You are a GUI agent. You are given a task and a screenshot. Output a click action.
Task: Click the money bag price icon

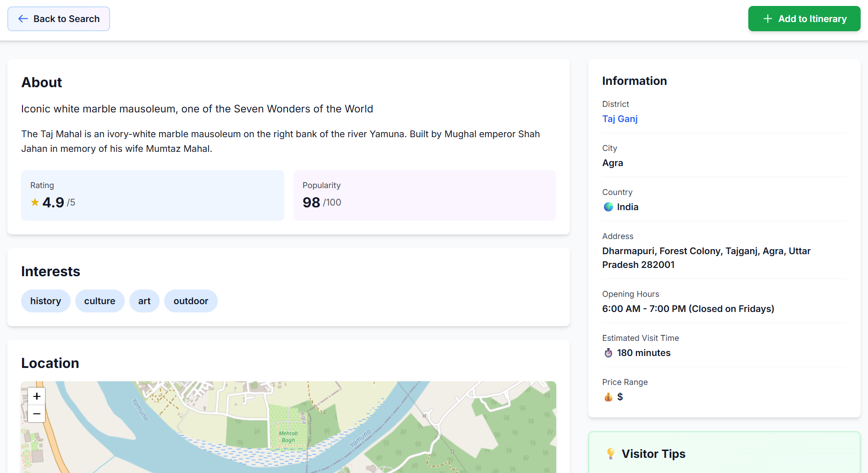click(608, 397)
